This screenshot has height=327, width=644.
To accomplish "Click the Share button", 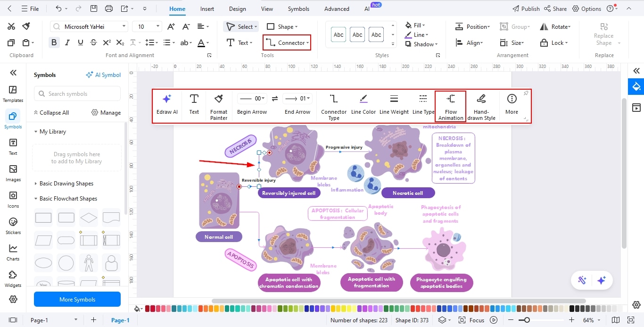I will pos(555,8).
